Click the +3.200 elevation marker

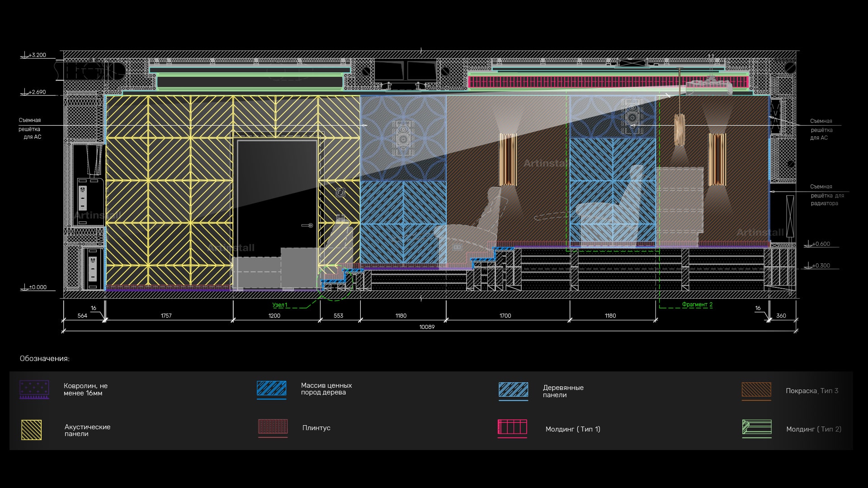coord(37,55)
